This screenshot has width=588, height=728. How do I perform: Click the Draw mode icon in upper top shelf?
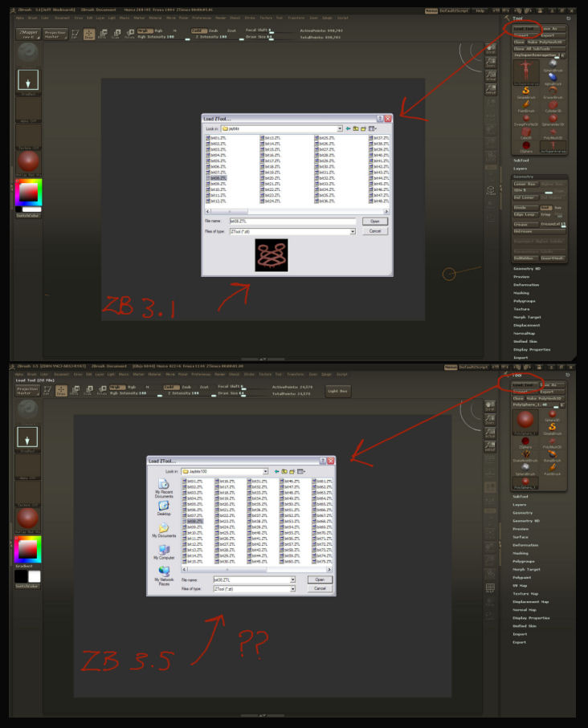coord(89,34)
